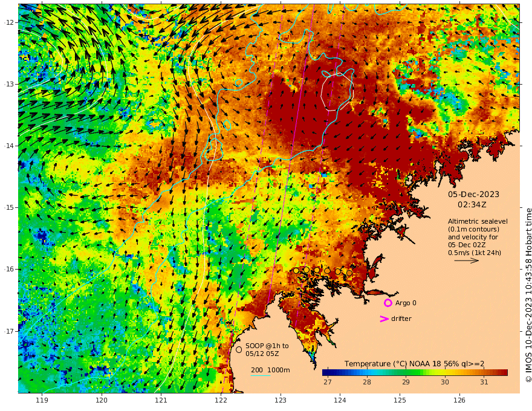
Task: Click the colorbar tick label 31
Action: [x=484, y=382]
